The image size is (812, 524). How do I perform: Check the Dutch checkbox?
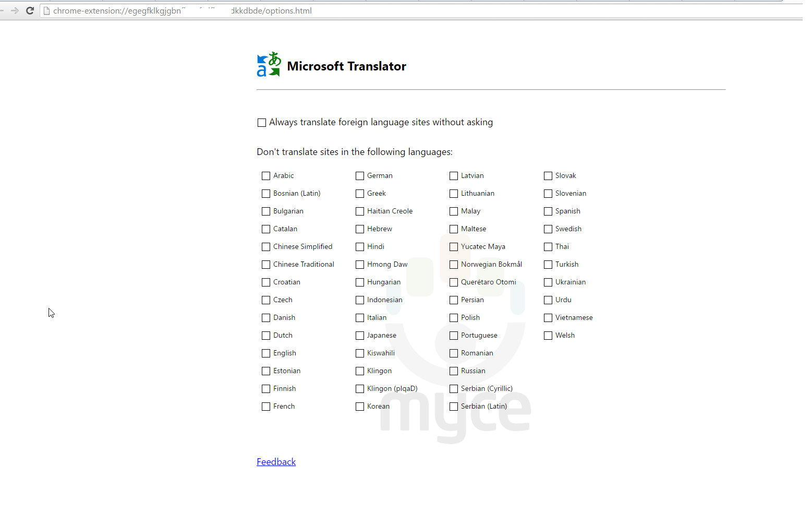pos(266,336)
